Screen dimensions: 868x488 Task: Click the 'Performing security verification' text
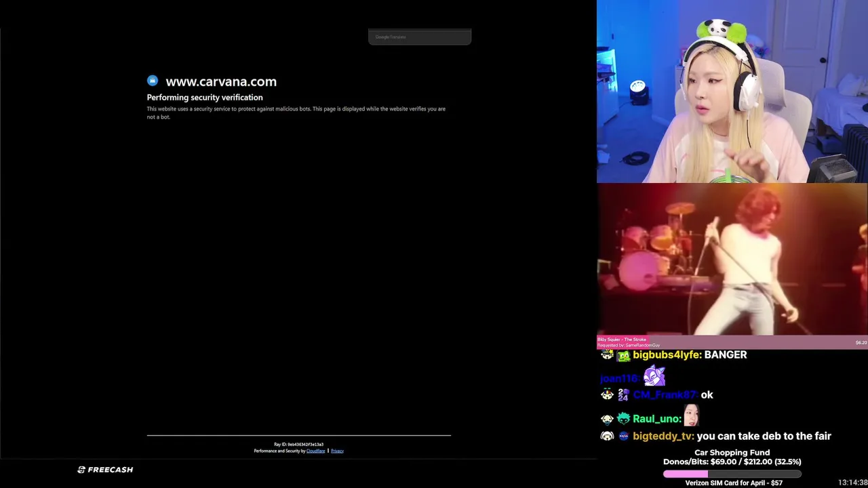[x=205, y=98]
